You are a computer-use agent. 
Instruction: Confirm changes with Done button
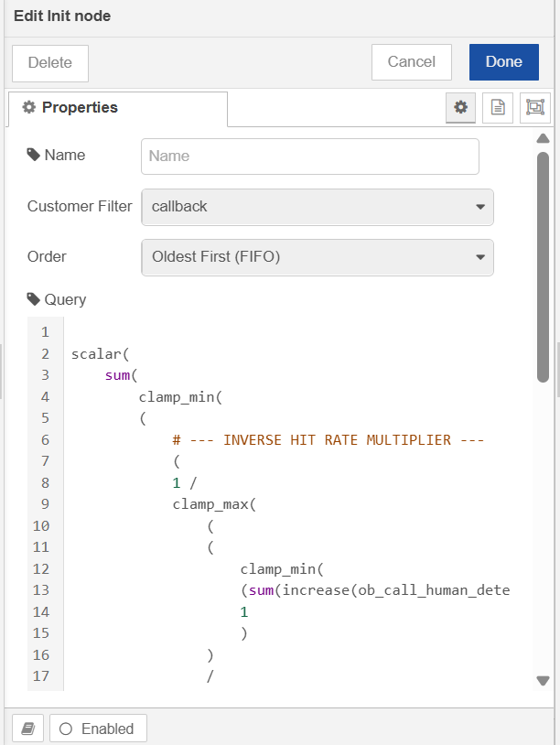(x=504, y=62)
